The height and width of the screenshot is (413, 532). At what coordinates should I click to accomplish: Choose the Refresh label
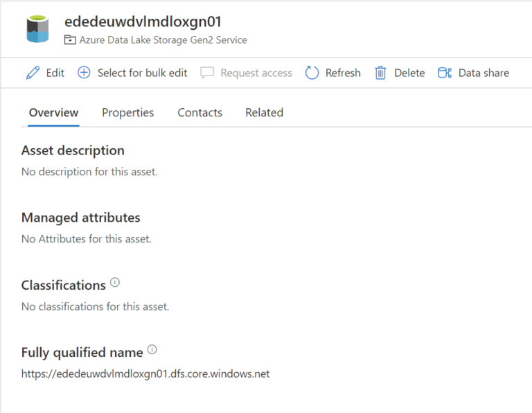click(343, 73)
